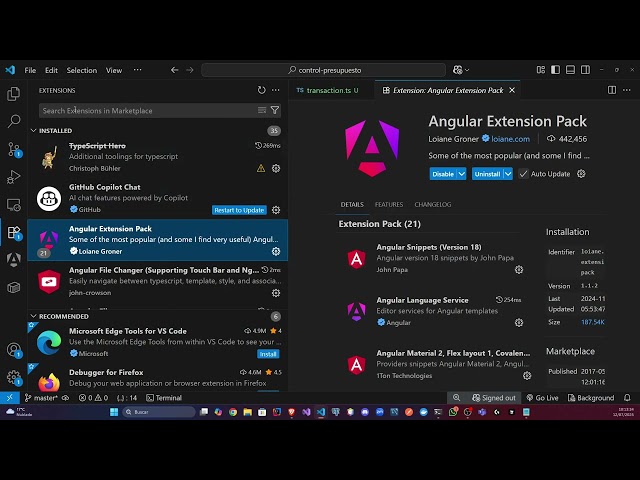Open the Explorer view in activity bar
The width and height of the screenshot is (640, 480).
[x=13, y=94]
